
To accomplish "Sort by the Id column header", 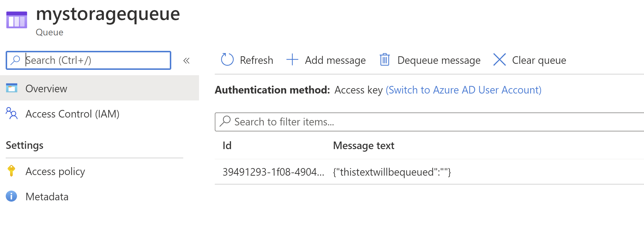I will point(227,146).
